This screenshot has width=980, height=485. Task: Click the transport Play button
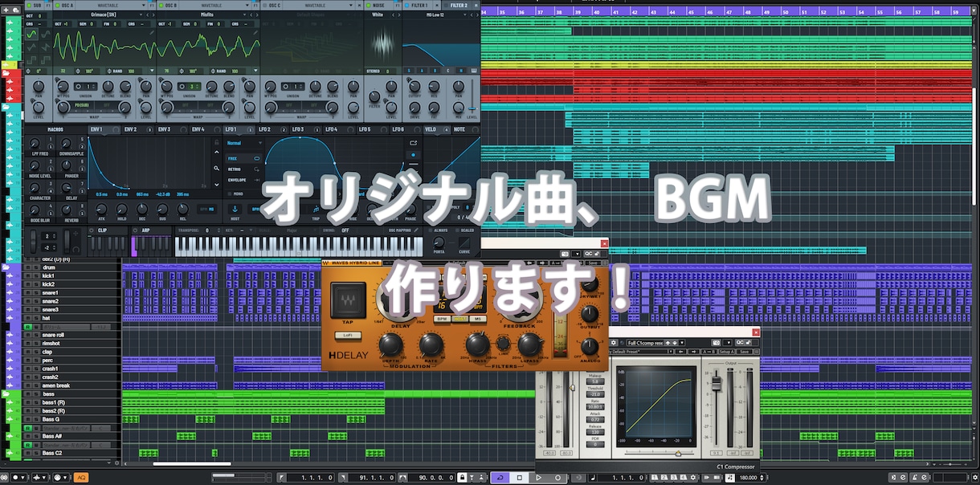click(539, 477)
